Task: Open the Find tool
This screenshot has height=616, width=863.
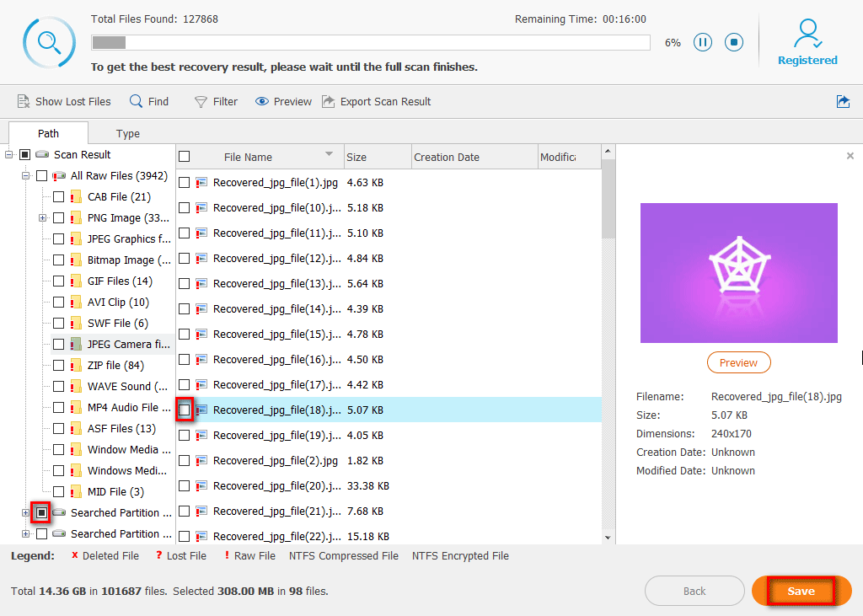Action: click(149, 101)
